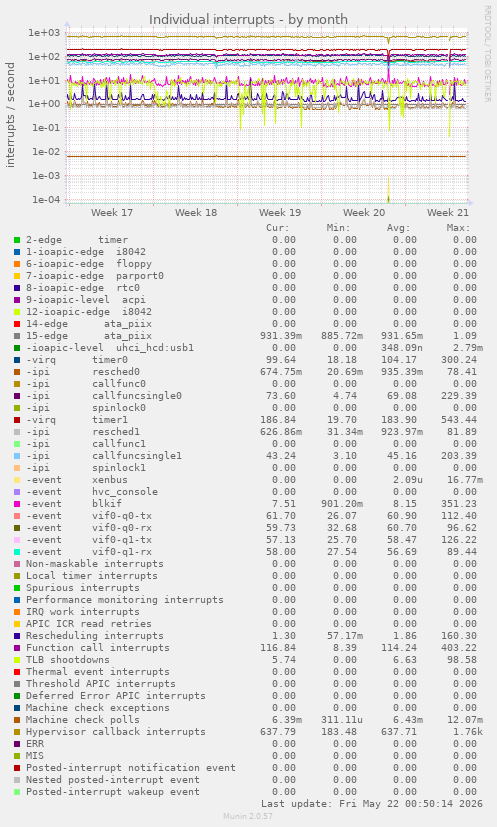Click the vif0-q1-rx cyan legend swatch
Image resolution: width=497 pixels, height=827 pixels.
pos(17,552)
